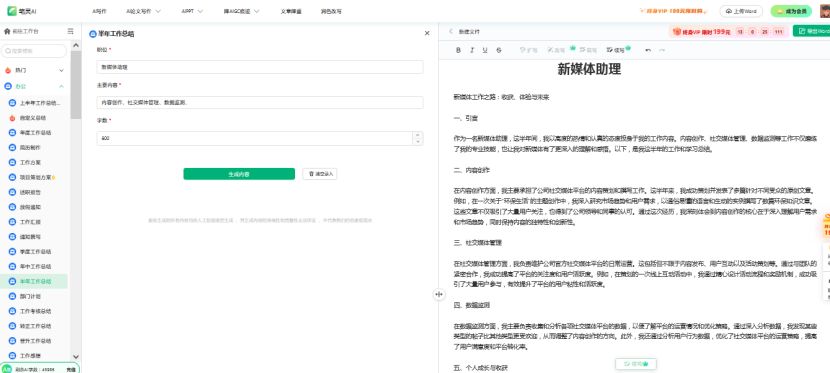Select 年度工作总结 template in sidebar

point(34,133)
